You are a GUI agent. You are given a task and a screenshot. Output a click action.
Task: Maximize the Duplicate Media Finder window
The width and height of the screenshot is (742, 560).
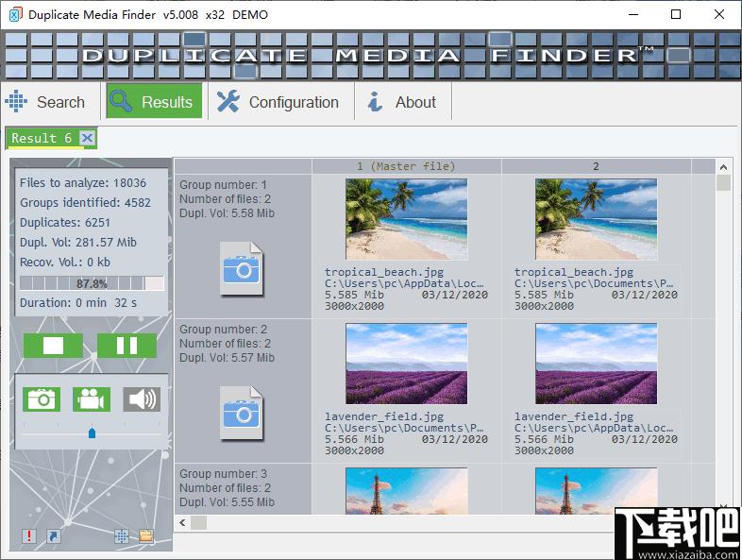pos(676,14)
